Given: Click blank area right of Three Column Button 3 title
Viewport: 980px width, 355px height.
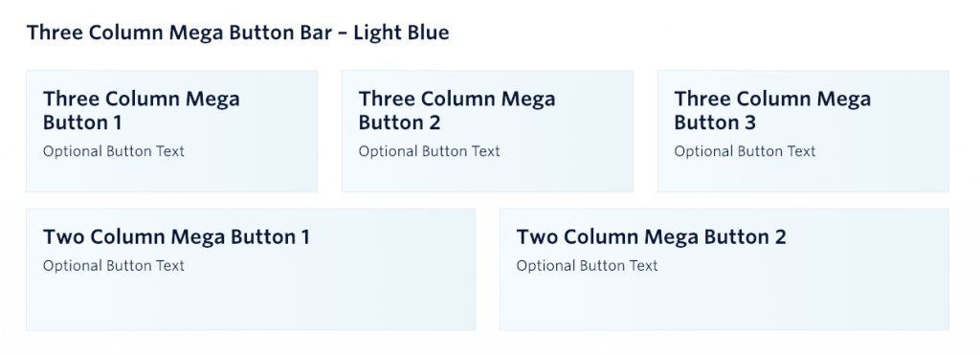Looking at the screenshot, I should pyautogui.click(x=909, y=111).
